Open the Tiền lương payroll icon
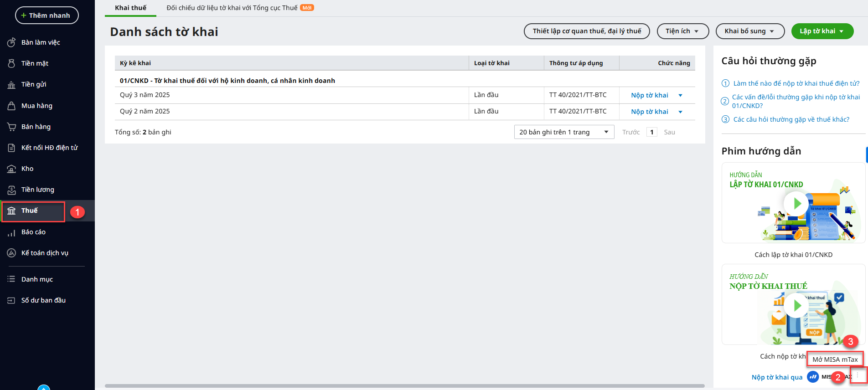This screenshot has height=390, width=868. click(x=11, y=190)
